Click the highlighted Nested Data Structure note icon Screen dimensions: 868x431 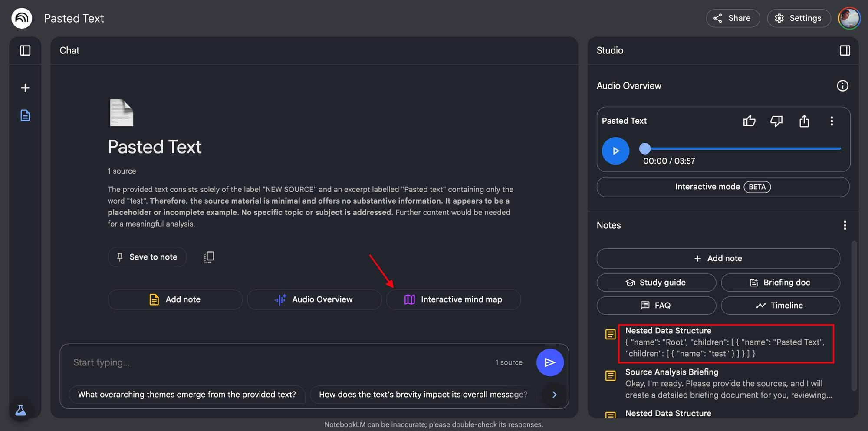point(610,334)
